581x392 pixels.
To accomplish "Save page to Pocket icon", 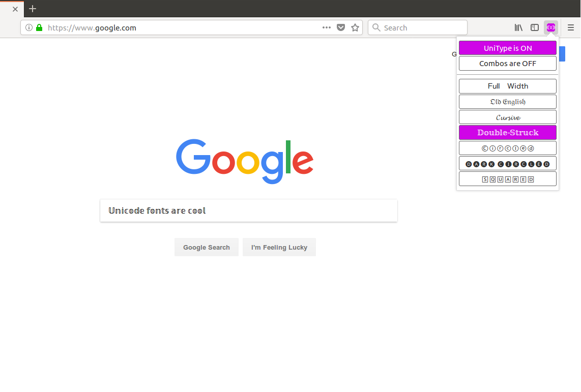I will pos(341,27).
